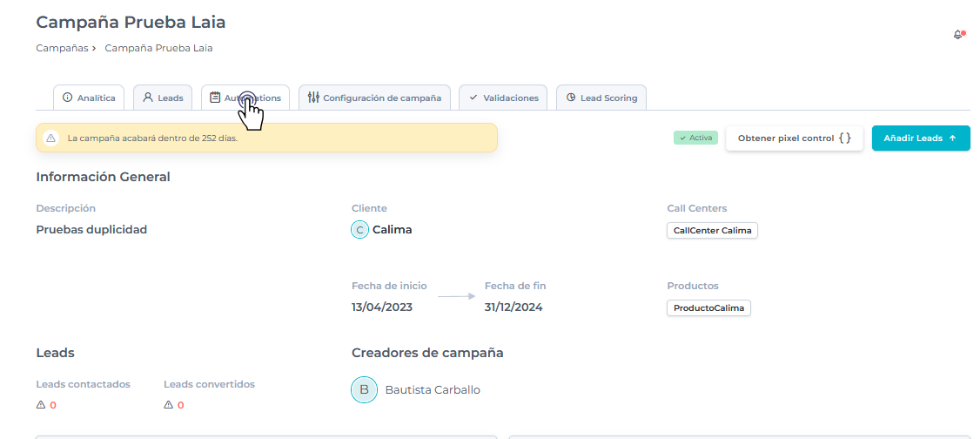Switch to the Leads tab

click(x=163, y=98)
